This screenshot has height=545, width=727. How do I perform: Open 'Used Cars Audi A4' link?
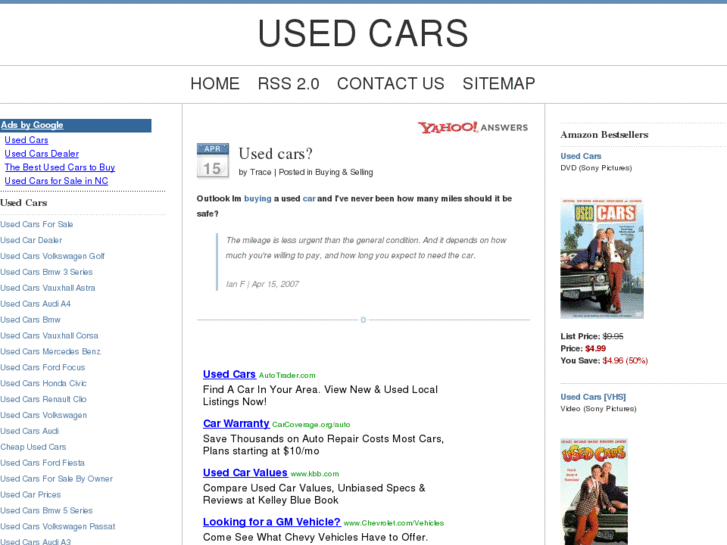click(x=35, y=304)
